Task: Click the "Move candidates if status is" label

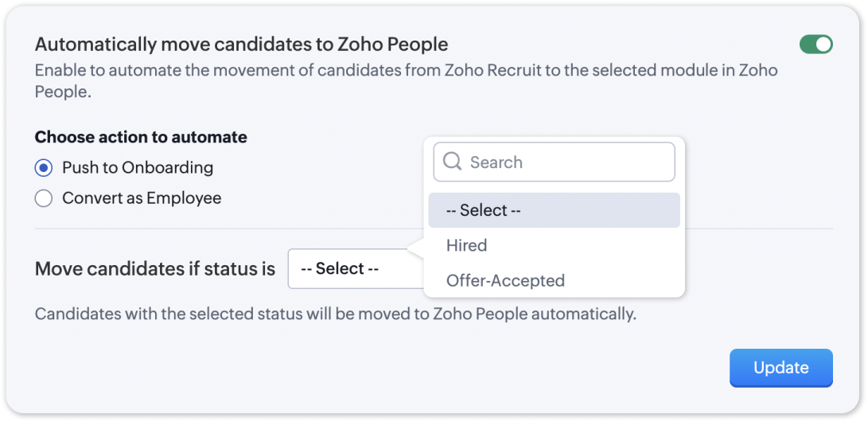Action: tap(155, 269)
